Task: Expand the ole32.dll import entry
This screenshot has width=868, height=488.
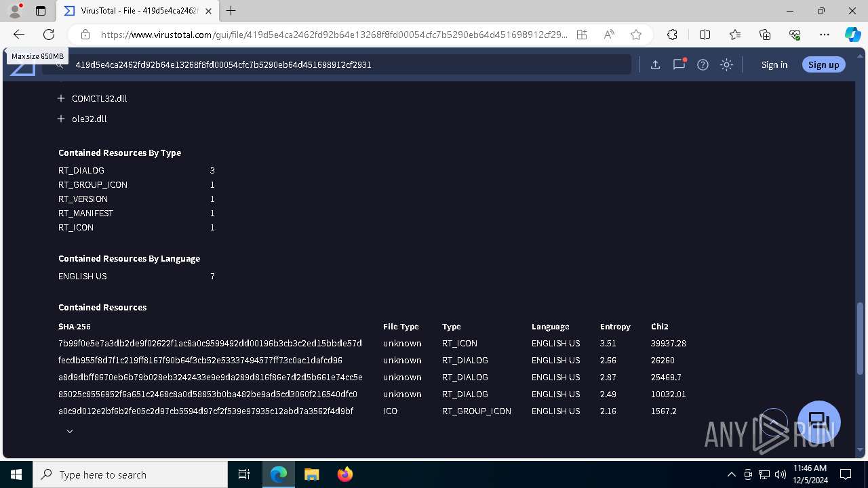Action: point(61,119)
